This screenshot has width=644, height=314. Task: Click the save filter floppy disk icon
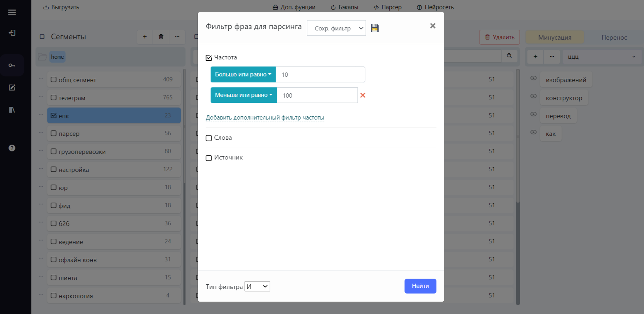coord(375,28)
